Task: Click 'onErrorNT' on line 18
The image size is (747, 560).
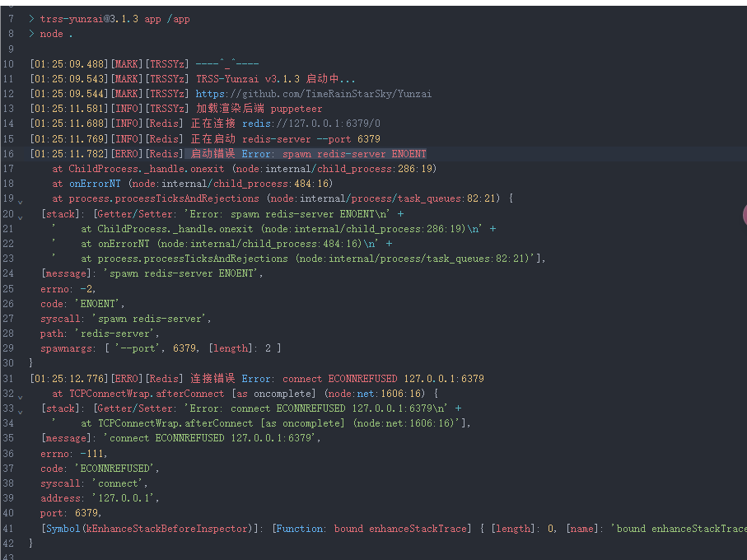Action: coord(95,184)
